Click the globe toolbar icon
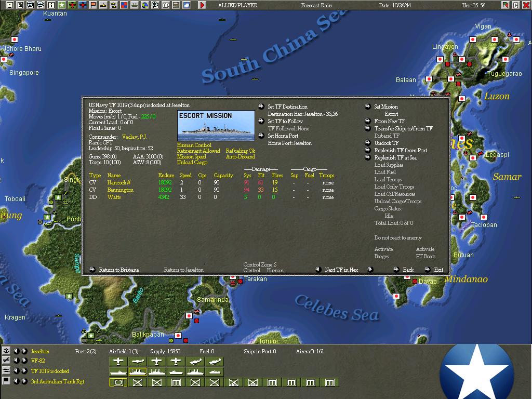Screen dimensions: 532x399 tap(145, 5)
